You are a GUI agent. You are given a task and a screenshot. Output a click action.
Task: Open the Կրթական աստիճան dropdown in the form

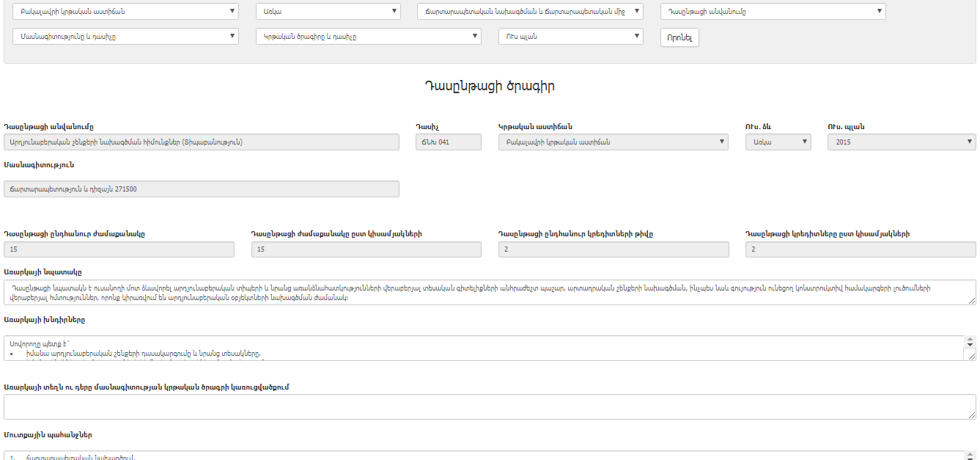coord(612,142)
